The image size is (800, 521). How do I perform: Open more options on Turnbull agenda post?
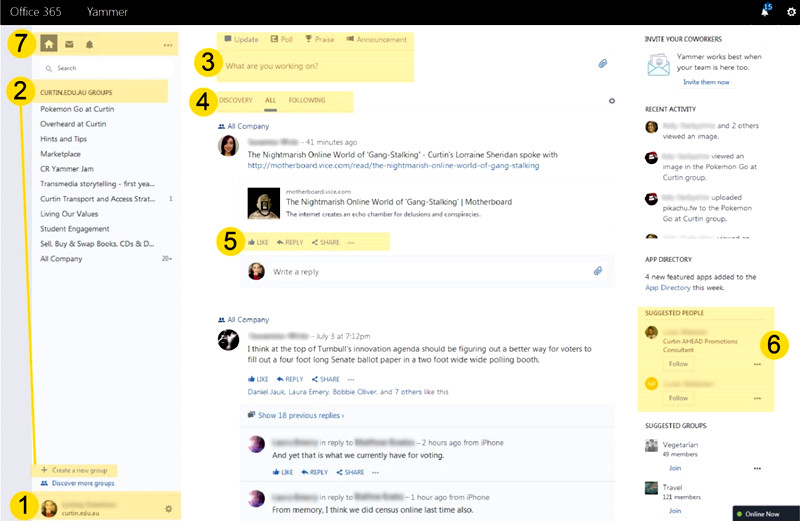(351, 380)
